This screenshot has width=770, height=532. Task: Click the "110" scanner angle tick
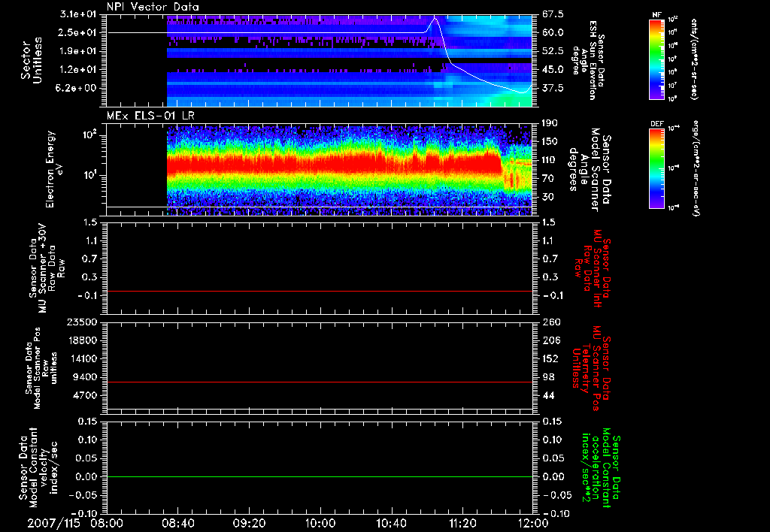tap(550, 160)
